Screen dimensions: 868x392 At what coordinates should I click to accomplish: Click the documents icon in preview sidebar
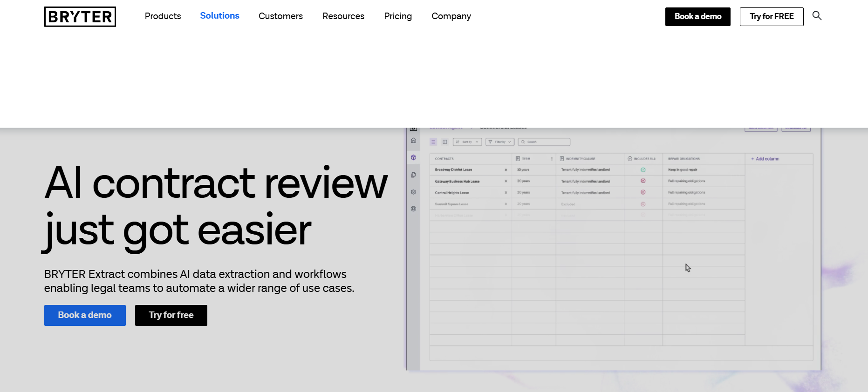[413, 175]
